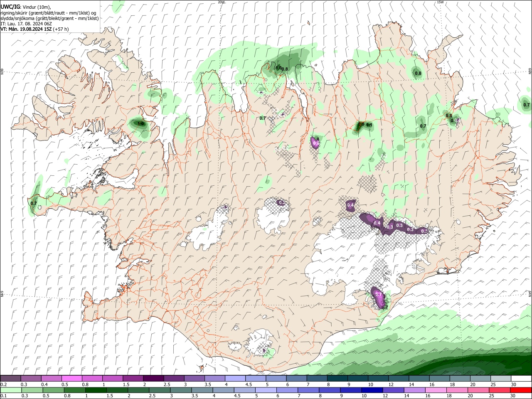Pick the swatch labeled 2.5 in the lower rain legend
The image size is (532, 399).
pos(159,390)
